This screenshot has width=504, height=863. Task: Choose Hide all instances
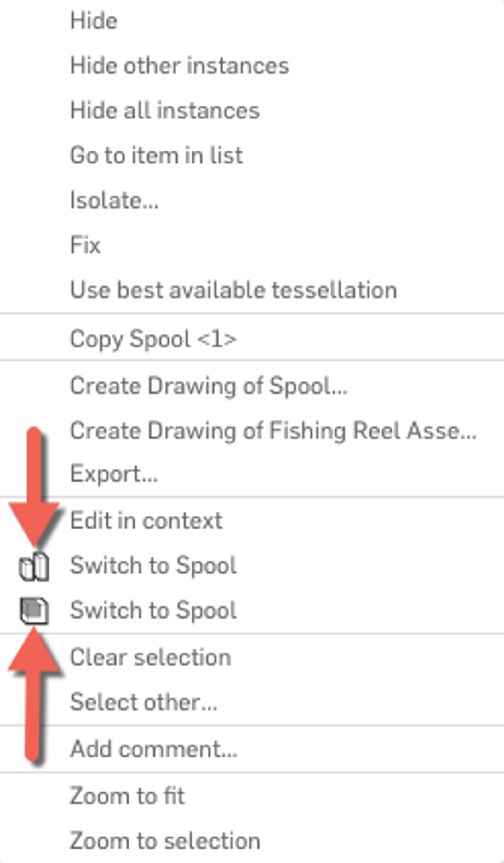[165, 111]
